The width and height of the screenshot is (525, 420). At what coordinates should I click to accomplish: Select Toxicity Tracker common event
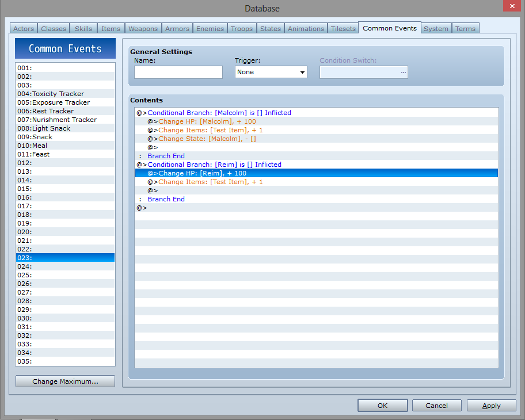click(x=58, y=94)
